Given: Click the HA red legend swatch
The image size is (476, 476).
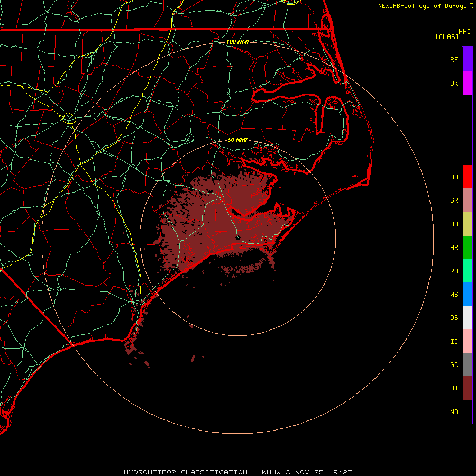Looking at the screenshot, I should (467, 177).
